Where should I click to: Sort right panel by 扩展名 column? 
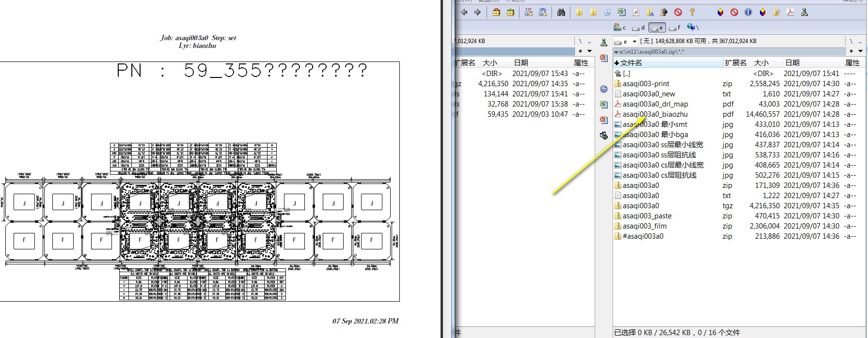click(737, 63)
